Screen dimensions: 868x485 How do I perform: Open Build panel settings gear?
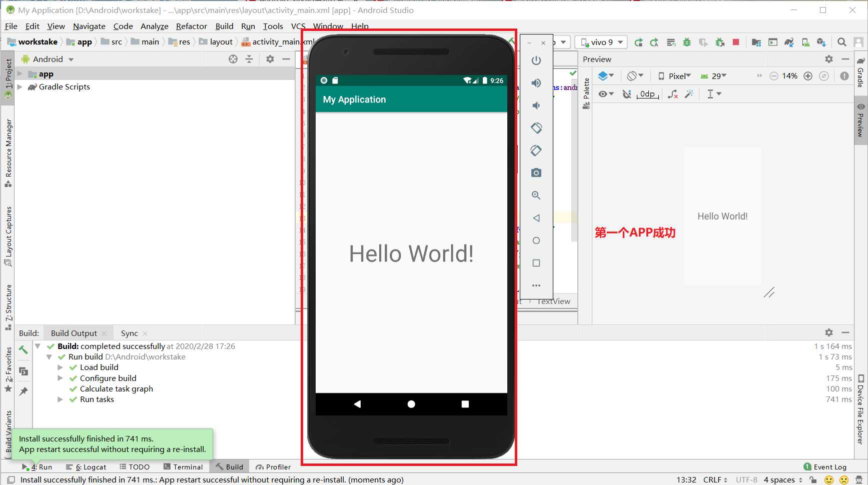point(829,332)
